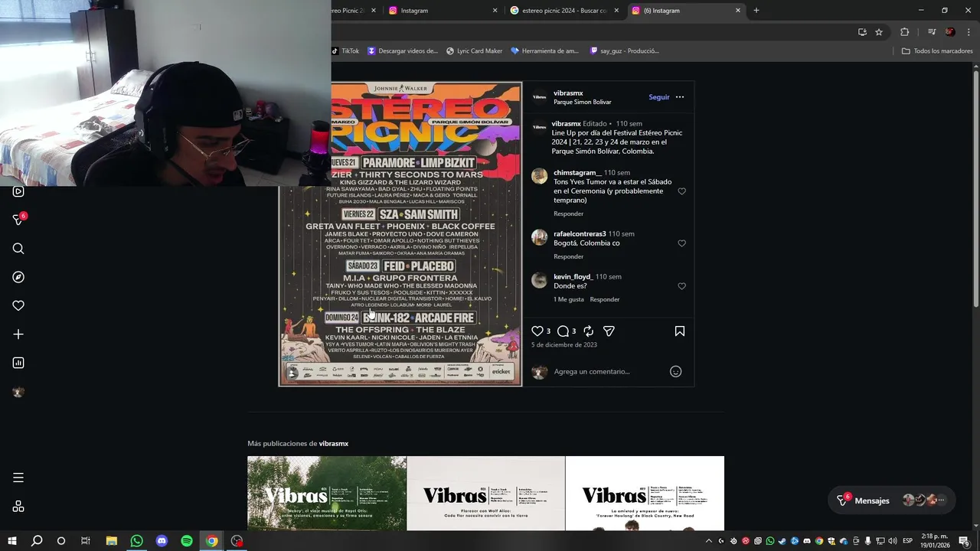Open the Chrome extensions puzzle icon
Screen dimensions: 980x551
tap(905, 32)
